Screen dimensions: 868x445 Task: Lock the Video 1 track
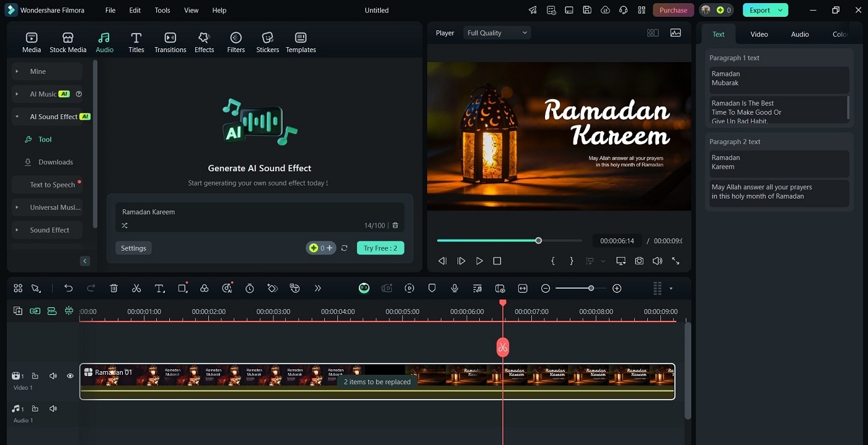[x=35, y=376]
